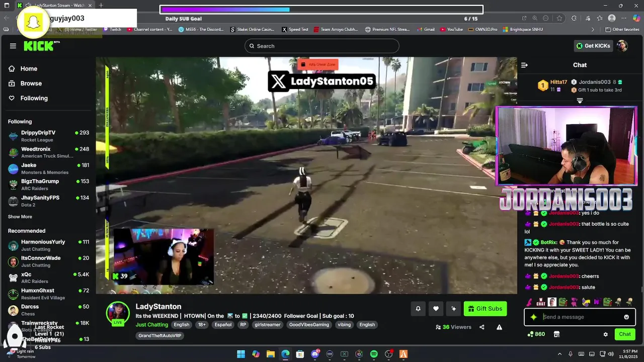This screenshot has height=362, width=644.
Task: Click the heart follow icon
Action: (x=436, y=309)
